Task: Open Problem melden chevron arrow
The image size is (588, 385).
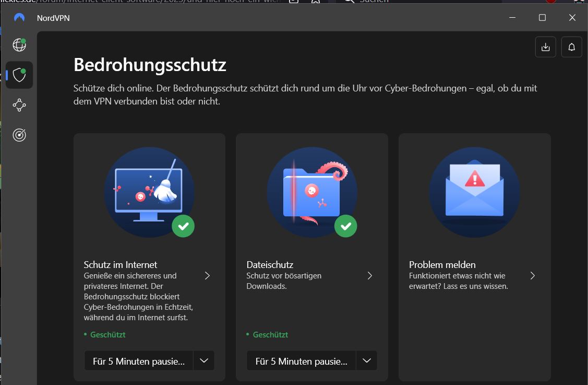Action: [x=533, y=276]
